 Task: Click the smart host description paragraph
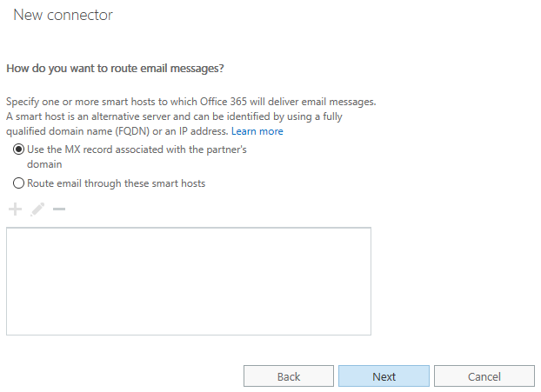pos(190,116)
